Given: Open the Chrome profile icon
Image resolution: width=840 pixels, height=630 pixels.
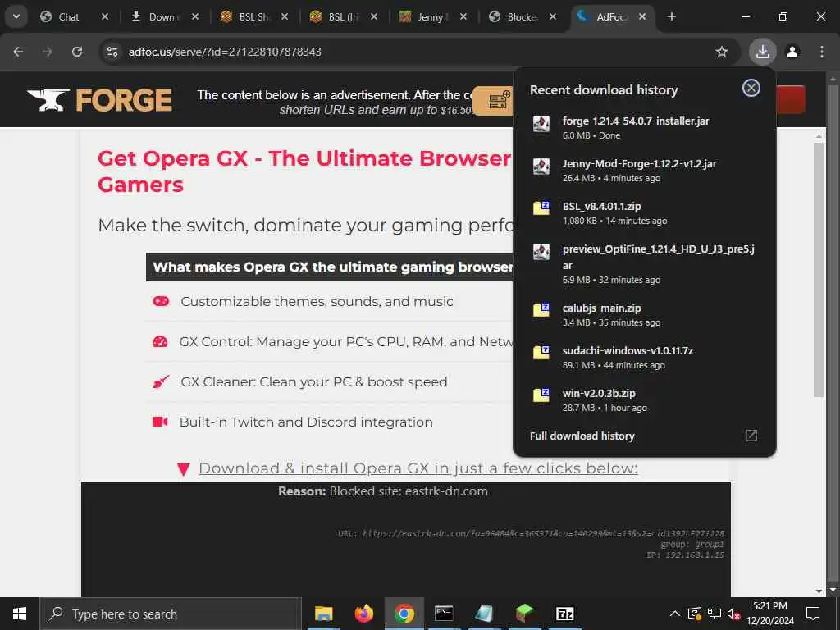Looking at the screenshot, I should (792, 52).
